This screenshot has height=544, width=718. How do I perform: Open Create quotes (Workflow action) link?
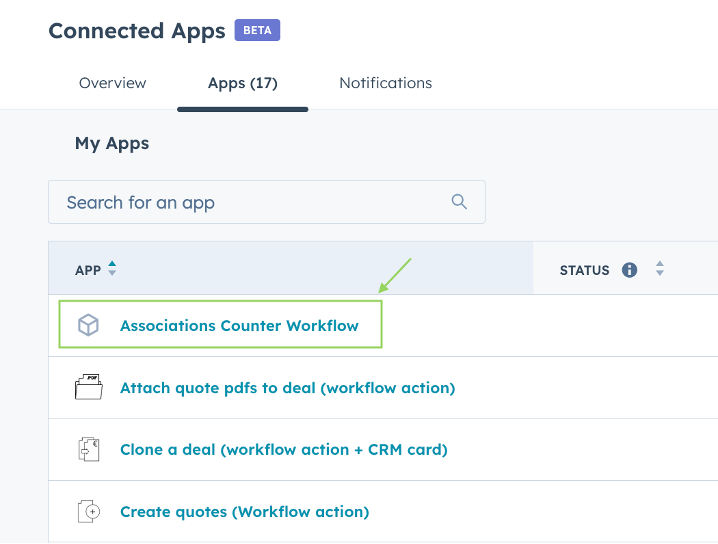tap(244, 511)
